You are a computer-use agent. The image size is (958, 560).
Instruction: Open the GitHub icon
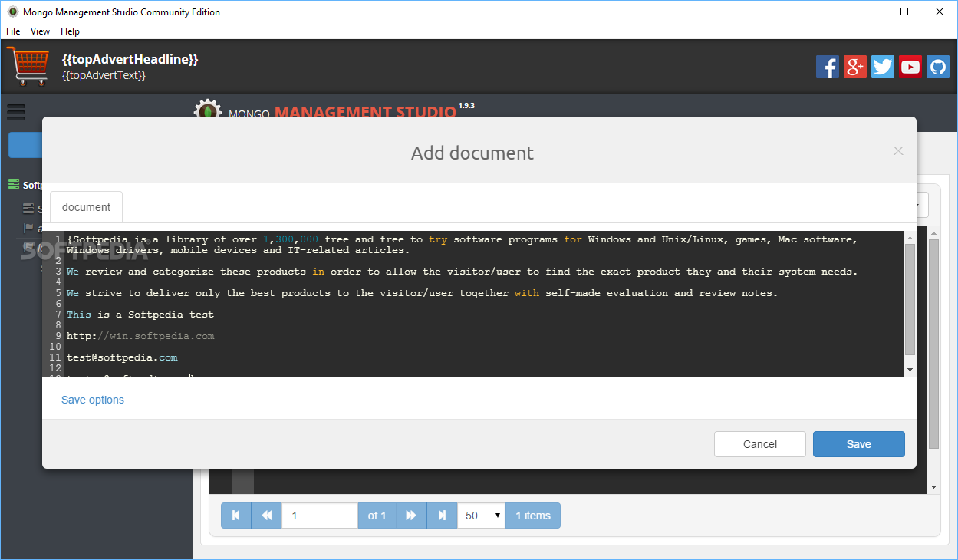pos(937,67)
